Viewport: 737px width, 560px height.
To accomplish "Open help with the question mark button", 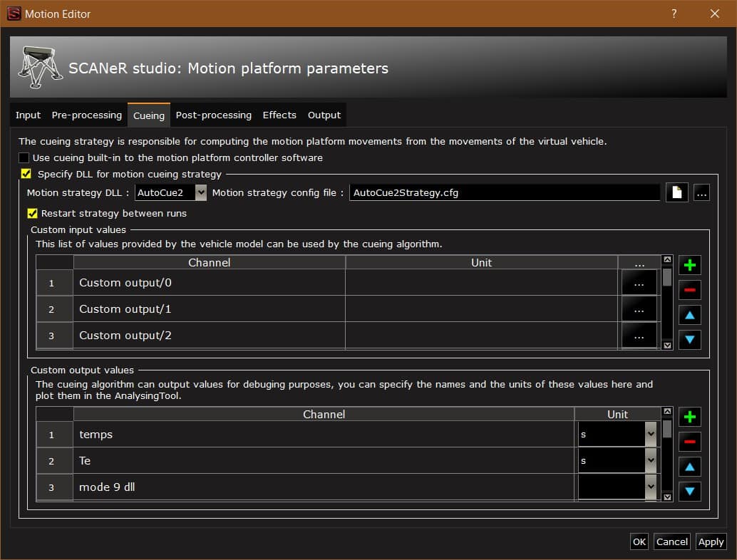I will [674, 14].
